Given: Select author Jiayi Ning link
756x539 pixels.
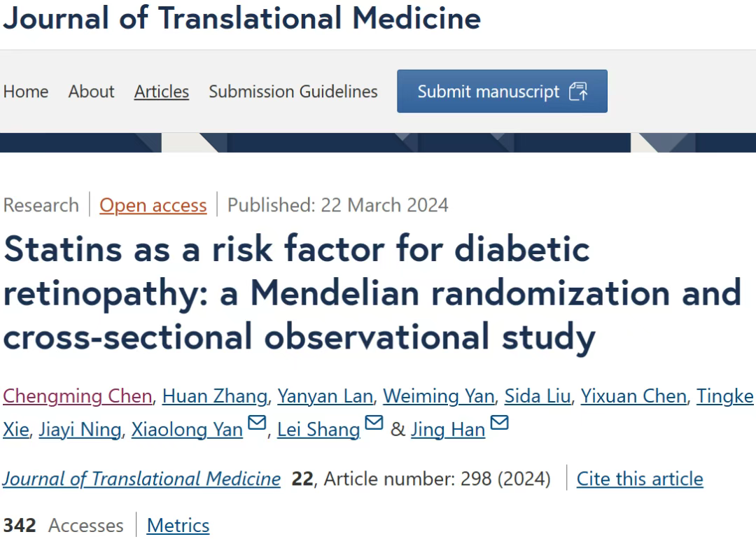Looking at the screenshot, I should pos(80,429).
